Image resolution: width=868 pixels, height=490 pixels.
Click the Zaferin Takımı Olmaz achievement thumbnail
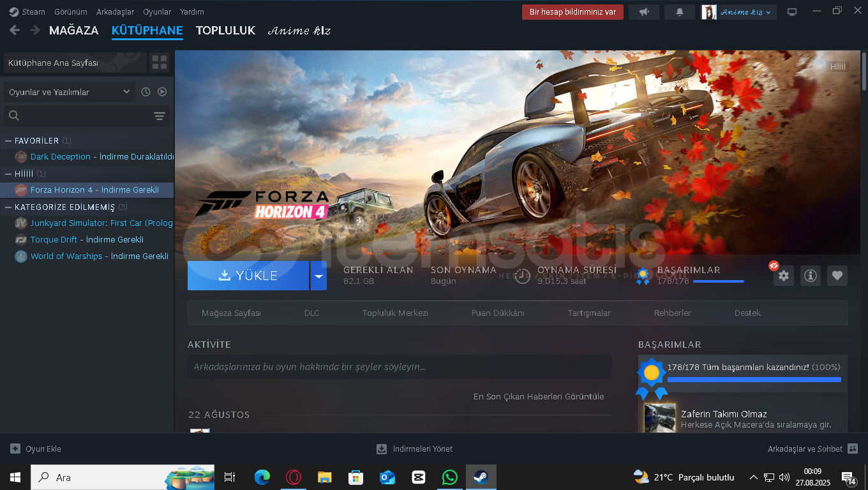[660, 419]
